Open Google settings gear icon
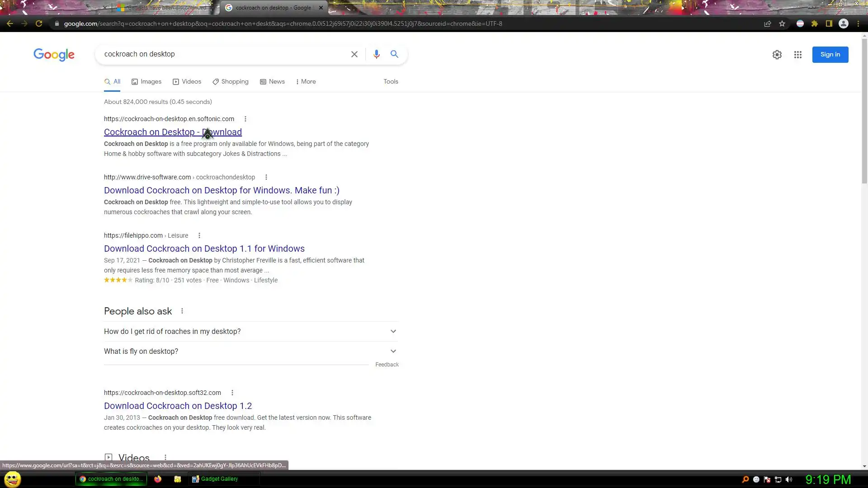The height and width of the screenshot is (488, 868). 777,55
